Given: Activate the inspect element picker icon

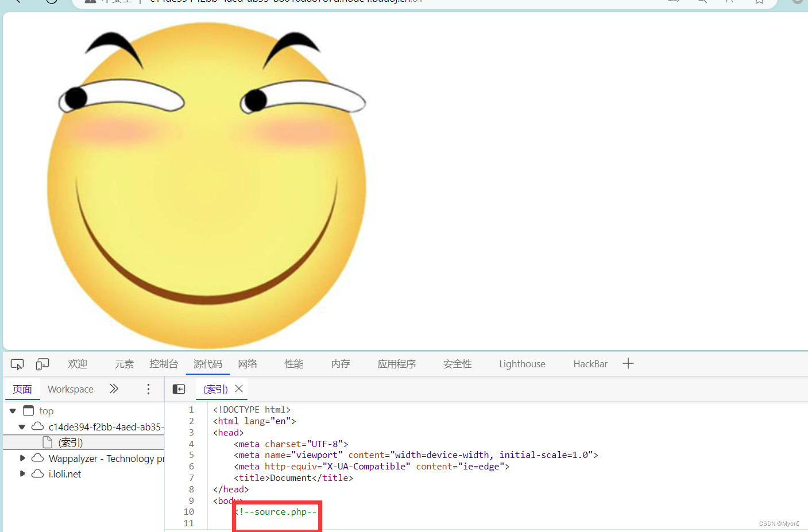Looking at the screenshot, I should click(x=17, y=364).
